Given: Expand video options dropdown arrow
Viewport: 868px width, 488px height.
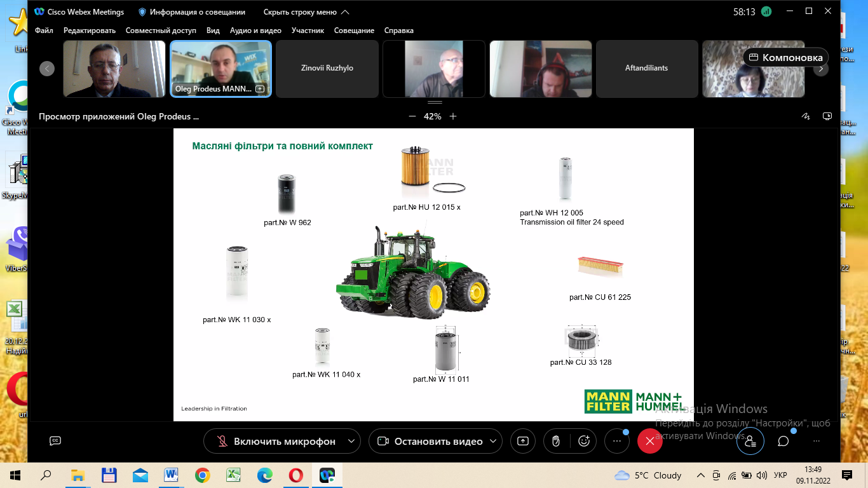Looking at the screenshot, I should (493, 441).
